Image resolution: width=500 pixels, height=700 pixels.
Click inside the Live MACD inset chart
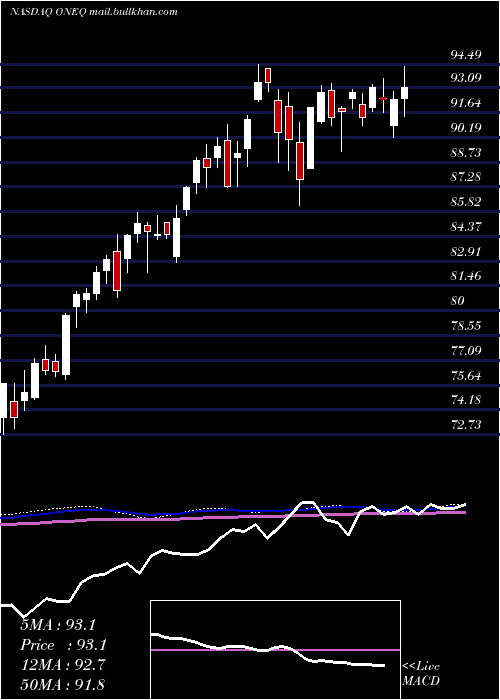coord(275,650)
